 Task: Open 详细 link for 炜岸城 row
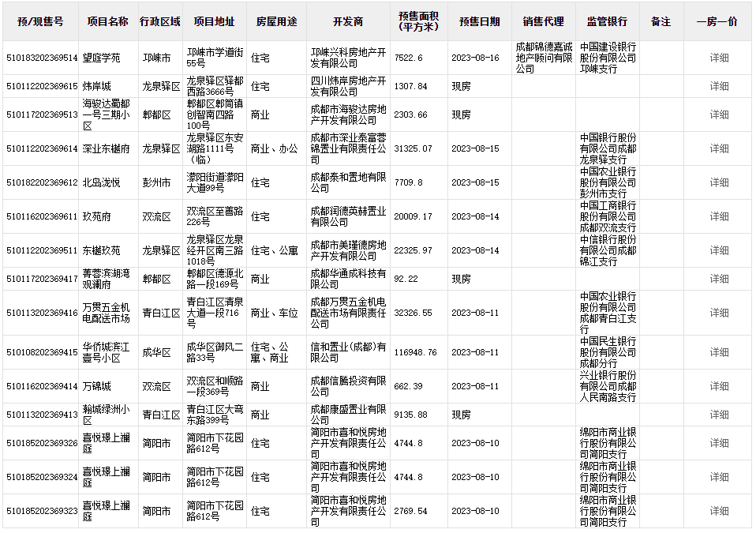pos(719,86)
